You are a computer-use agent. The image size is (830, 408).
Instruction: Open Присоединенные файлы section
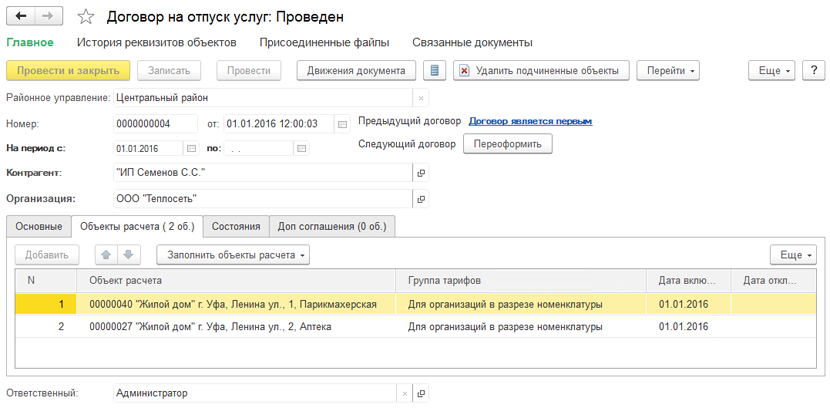coord(310,43)
